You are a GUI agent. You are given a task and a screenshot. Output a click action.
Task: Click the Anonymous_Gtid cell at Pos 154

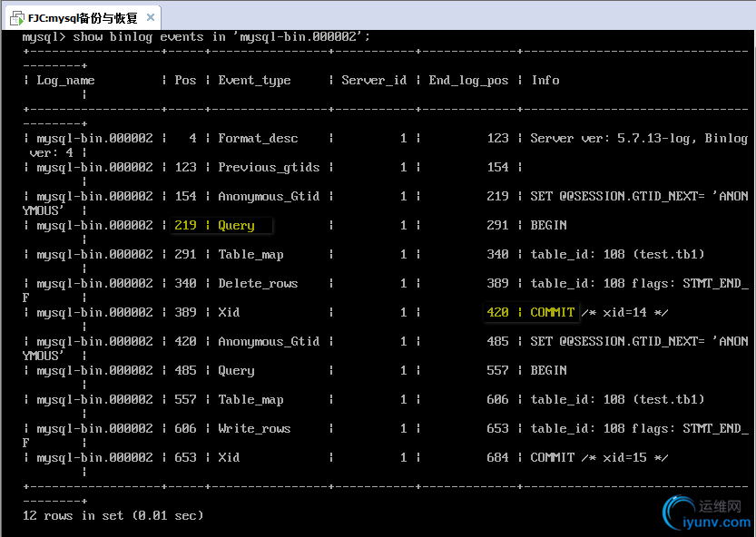[269, 196]
